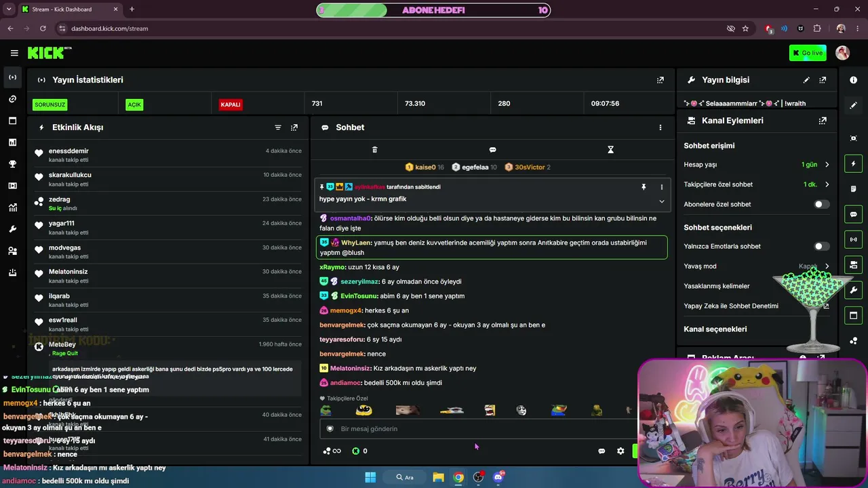868x488 pixels.
Task: Edit Yayın bilgisi with the pencil icon
Action: pos(806,80)
